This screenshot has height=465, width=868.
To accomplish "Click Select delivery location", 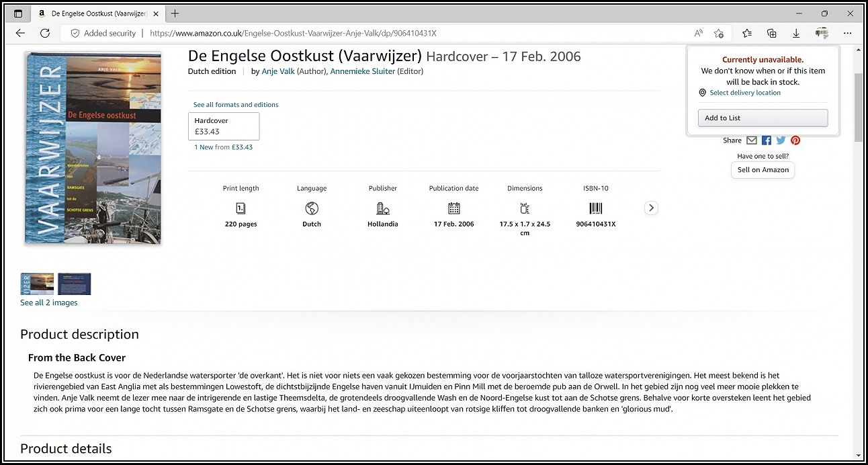I will click(745, 93).
